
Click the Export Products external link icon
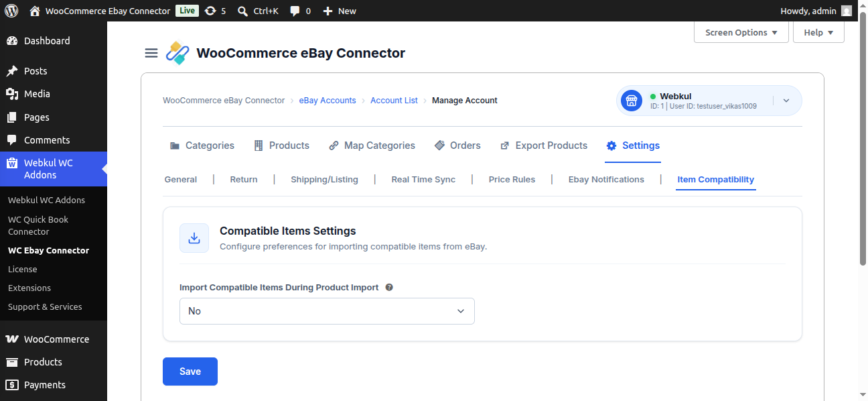tap(504, 146)
